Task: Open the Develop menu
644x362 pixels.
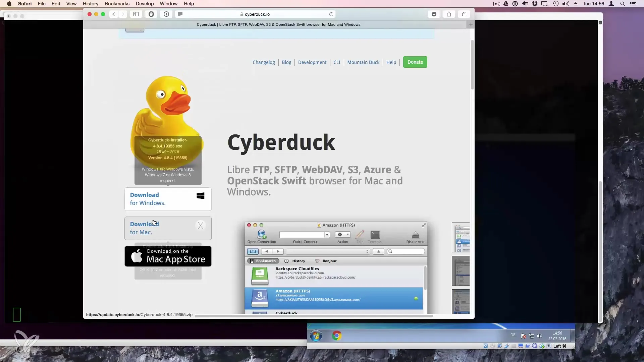Action: [x=145, y=4]
